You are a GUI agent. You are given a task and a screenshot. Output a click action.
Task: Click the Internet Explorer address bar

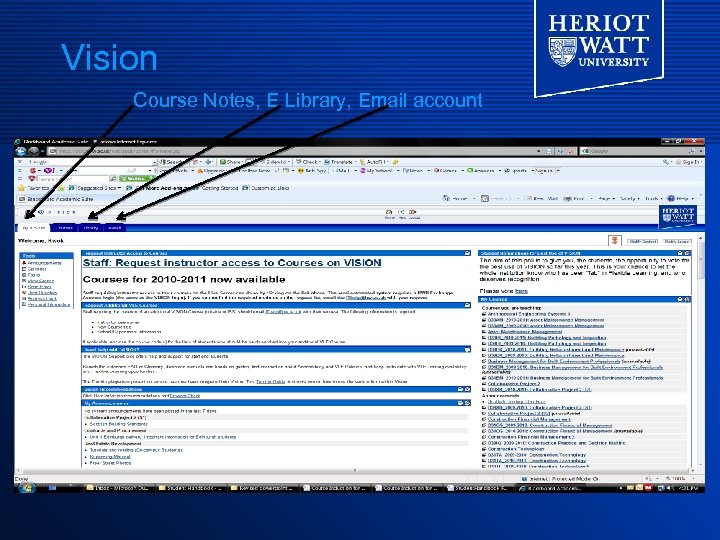tap(294, 151)
